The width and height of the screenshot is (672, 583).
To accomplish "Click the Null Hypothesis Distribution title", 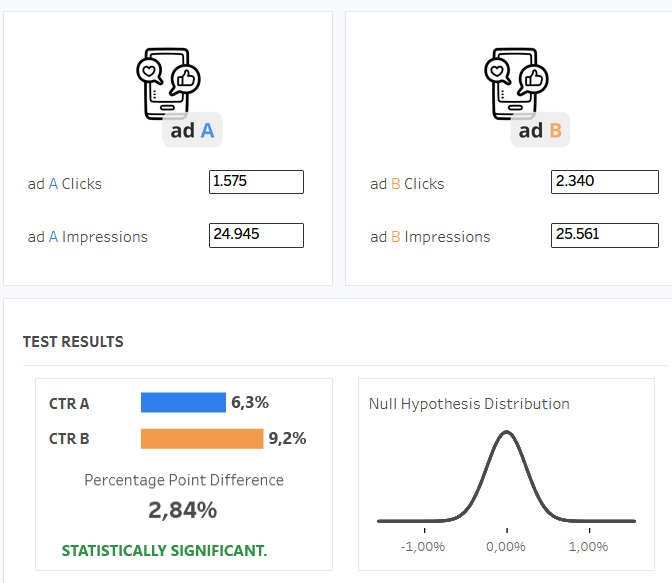I will pos(469,404).
